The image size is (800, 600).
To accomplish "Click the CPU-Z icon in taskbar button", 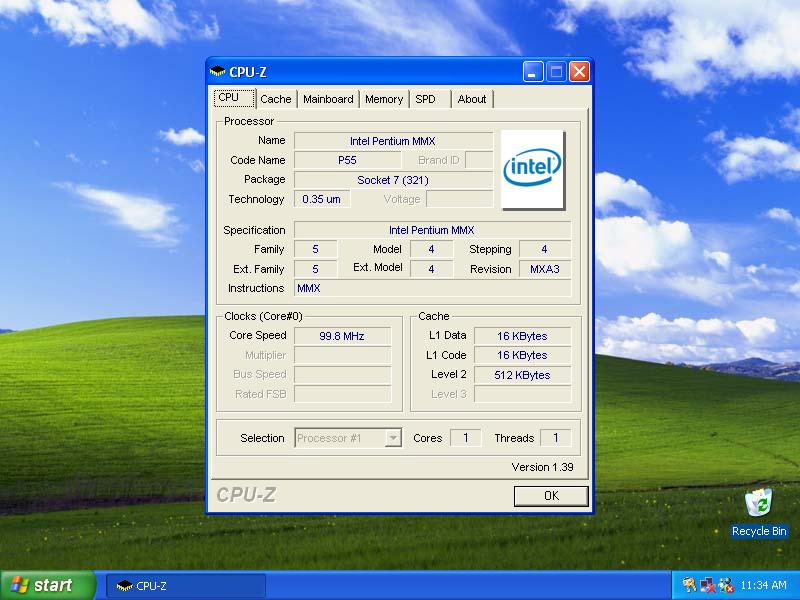I will (124, 586).
